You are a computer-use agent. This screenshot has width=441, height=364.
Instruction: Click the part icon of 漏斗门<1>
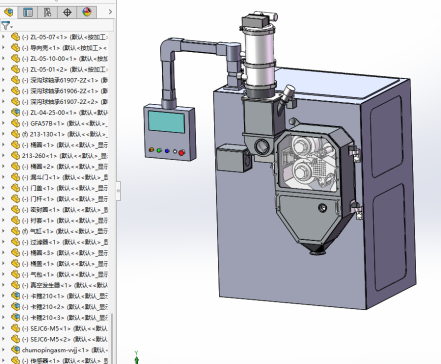(15, 177)
